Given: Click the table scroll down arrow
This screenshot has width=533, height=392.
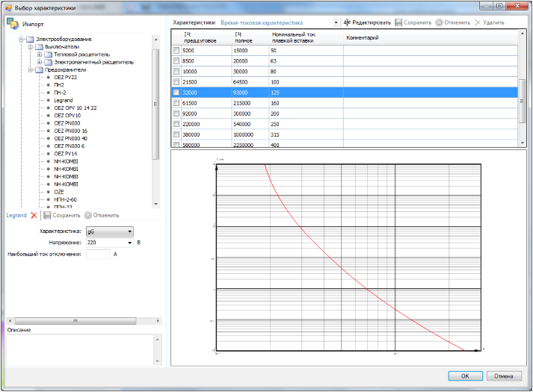Looking at the screenshot, I should tap(522, 143).
